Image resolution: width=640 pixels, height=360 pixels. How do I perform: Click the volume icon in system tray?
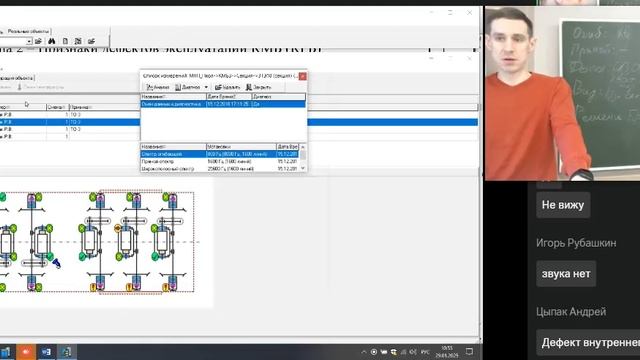[x=413, y=352]
